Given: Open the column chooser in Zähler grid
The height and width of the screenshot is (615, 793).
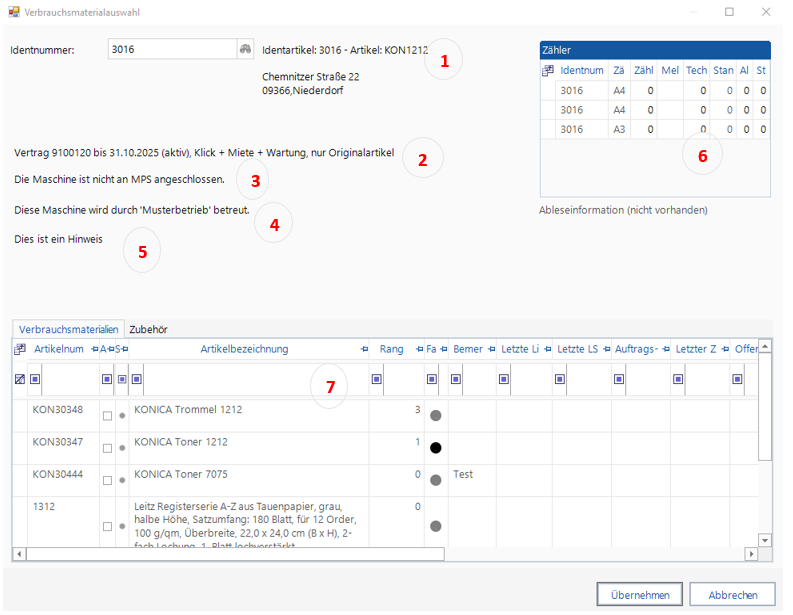Looking at the screenshot, I should [x=547, y=71].
